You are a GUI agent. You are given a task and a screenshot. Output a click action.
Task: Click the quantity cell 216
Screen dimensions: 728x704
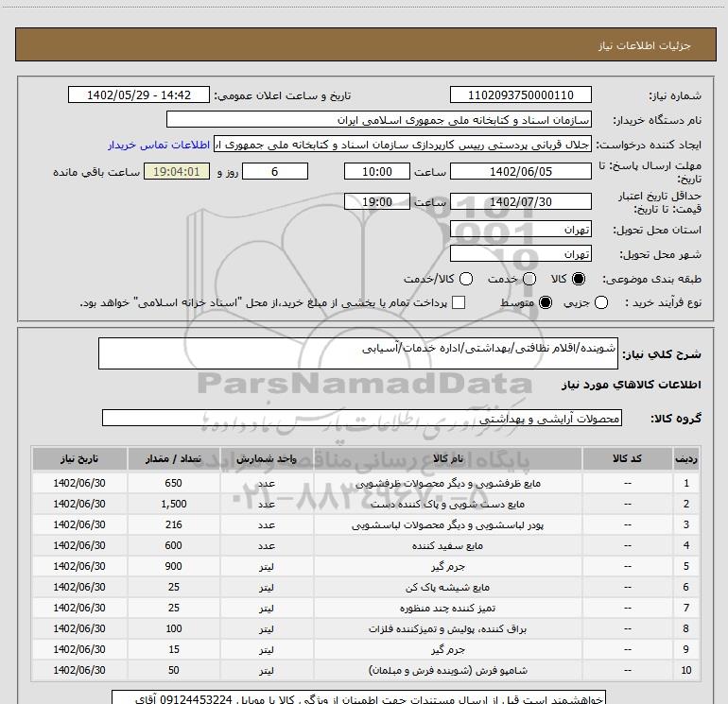point(174,524)
